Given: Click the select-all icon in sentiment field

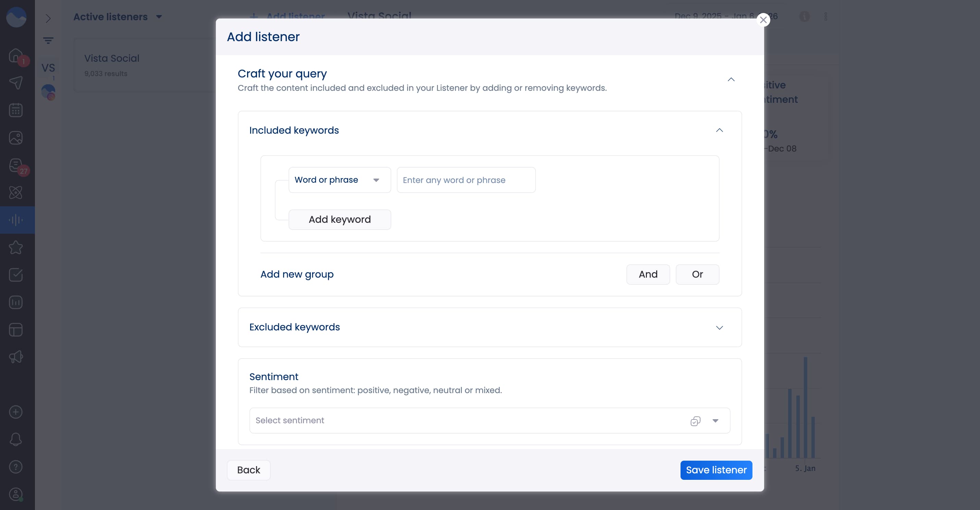Looking at the screenshot, I should coord(696,421).
